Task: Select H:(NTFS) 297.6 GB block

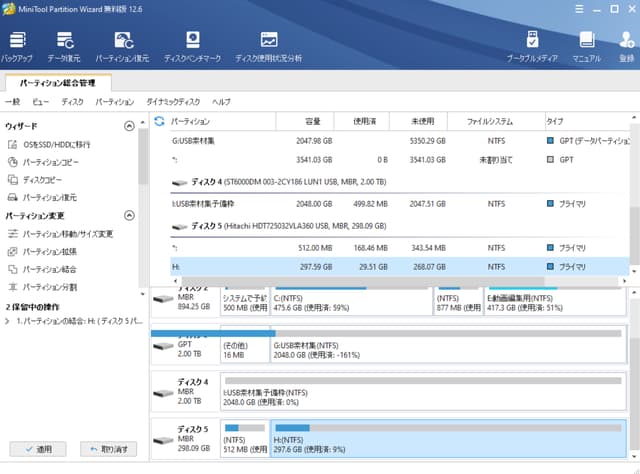Action: point(448,439)
